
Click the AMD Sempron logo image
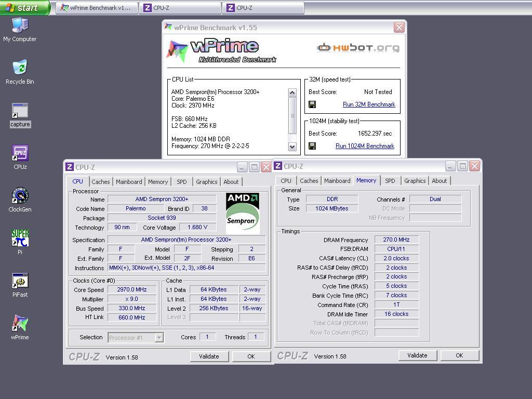click(x=243, y=214)
